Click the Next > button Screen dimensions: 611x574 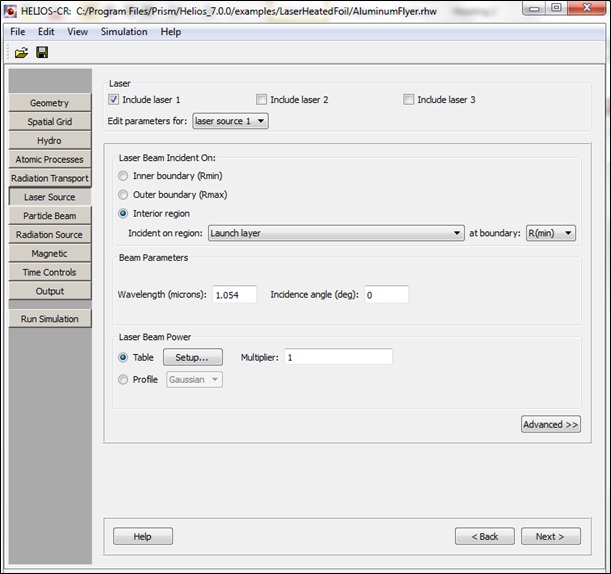[x=549, y=536]
